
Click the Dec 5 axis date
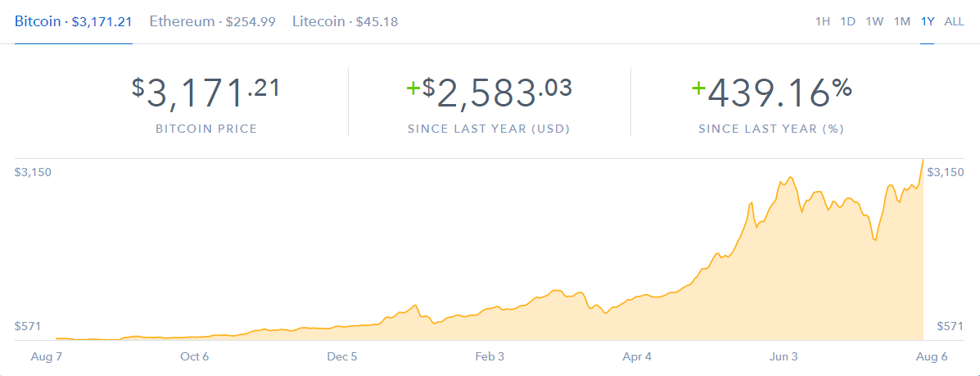click(x=342, y=356)
